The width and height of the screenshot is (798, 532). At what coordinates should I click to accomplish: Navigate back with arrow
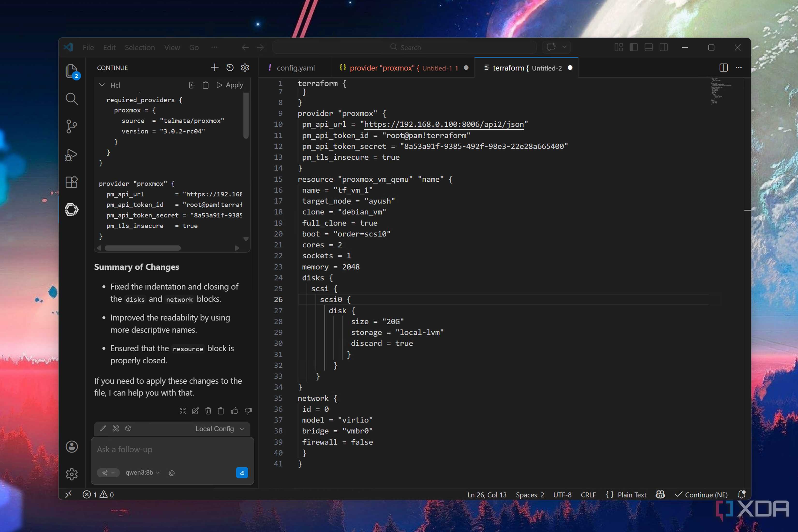[x=245, y=47]
